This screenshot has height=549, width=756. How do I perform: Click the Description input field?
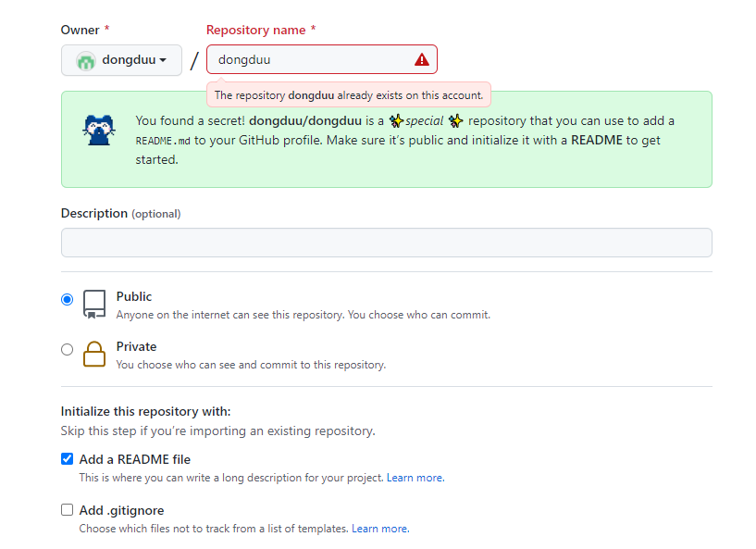(x=386, y=242)
